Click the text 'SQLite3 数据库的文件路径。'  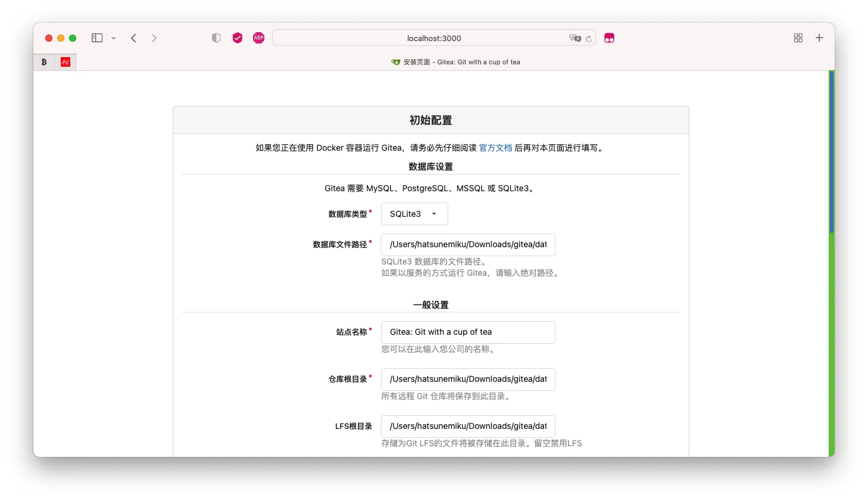point(435,262)
